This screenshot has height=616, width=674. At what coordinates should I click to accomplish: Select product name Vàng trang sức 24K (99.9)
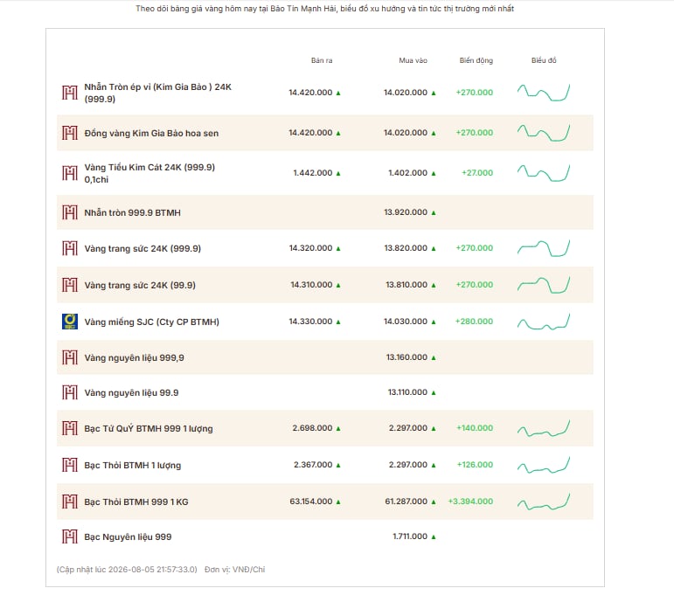140,285
